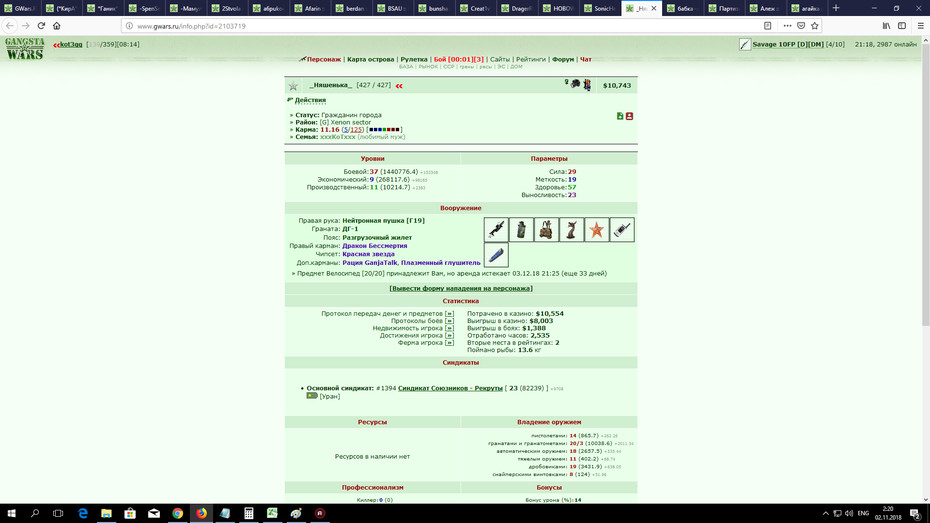Open the Calculator taskbar icon
The height and width of the screenshot is (523, 930).
tap(249, 513)
